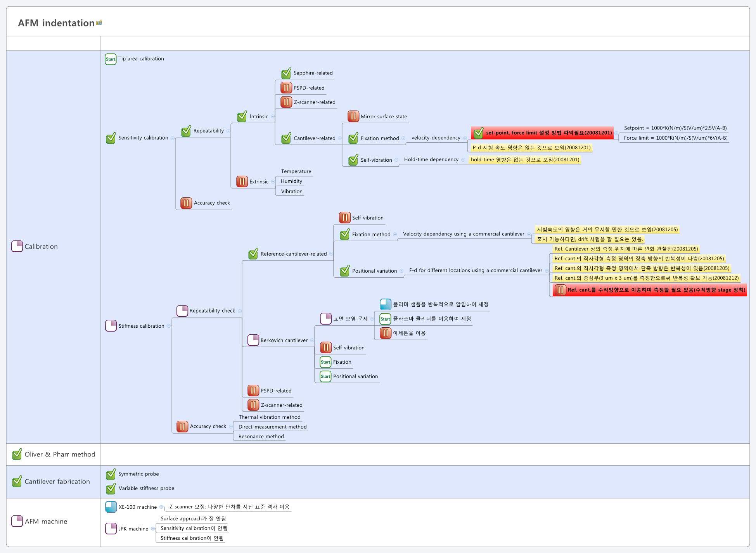Click the blue progress icon for XE-100 machine
756x553 pixels.
(111, 507)
